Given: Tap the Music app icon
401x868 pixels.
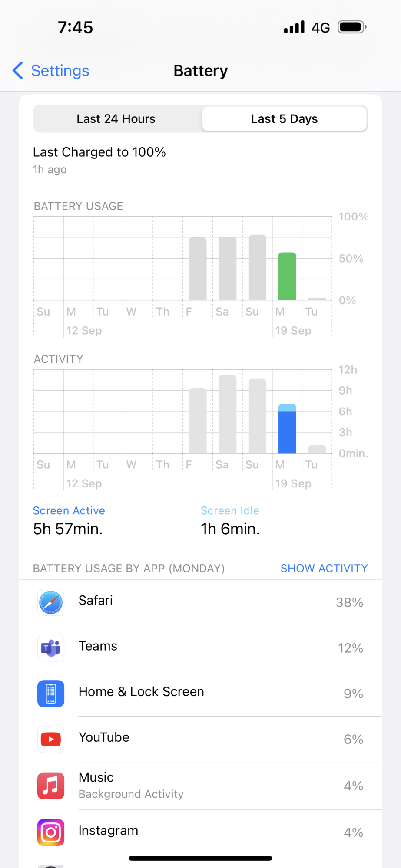Looking at the screenshot, I should pyautogui.click(x=51, y=786).
